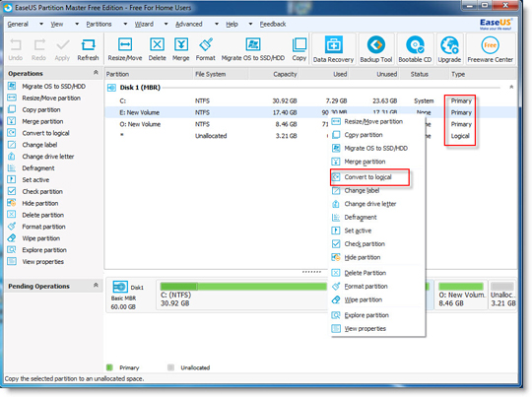Click the Delete toolbar icon

[x=157, y=49]
